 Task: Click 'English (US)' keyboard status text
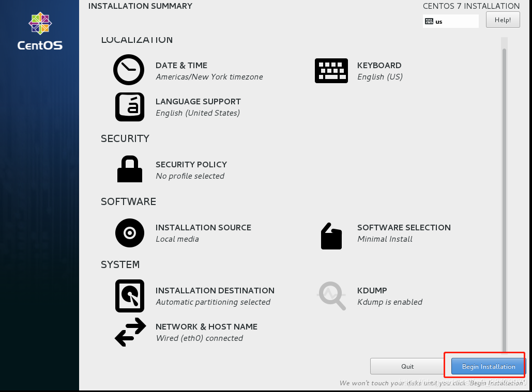point(379,77)
